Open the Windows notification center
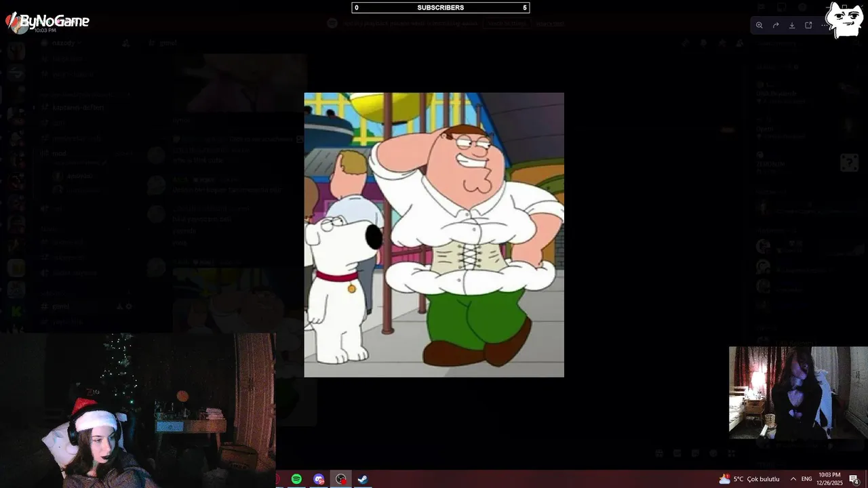The image size is (868, 488). pyautogui.click(x=854, y=479)
